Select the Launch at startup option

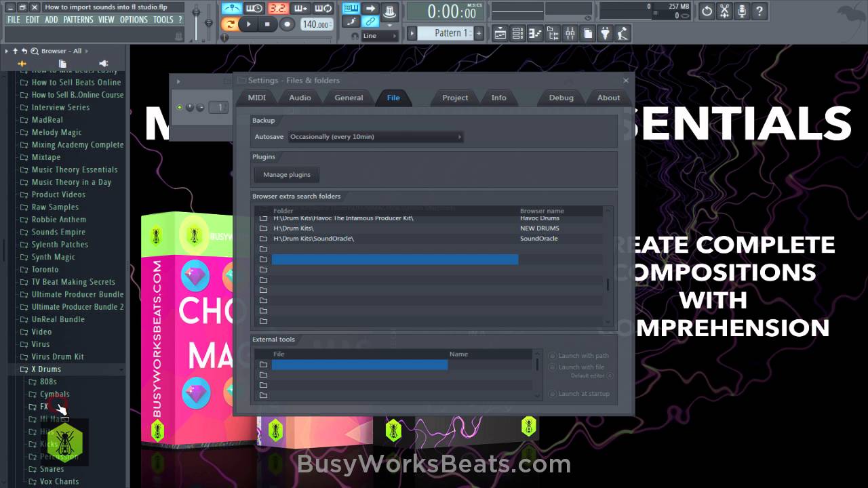[580, 394]
